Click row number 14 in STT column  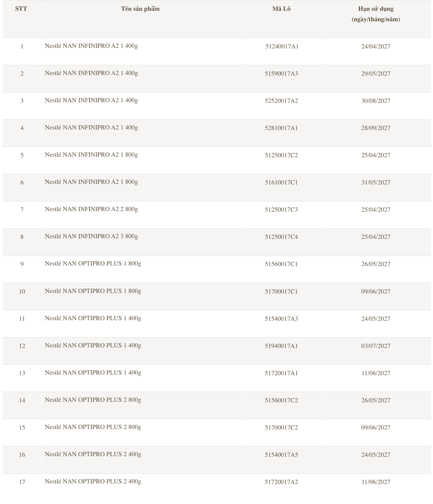click(22, 400)
